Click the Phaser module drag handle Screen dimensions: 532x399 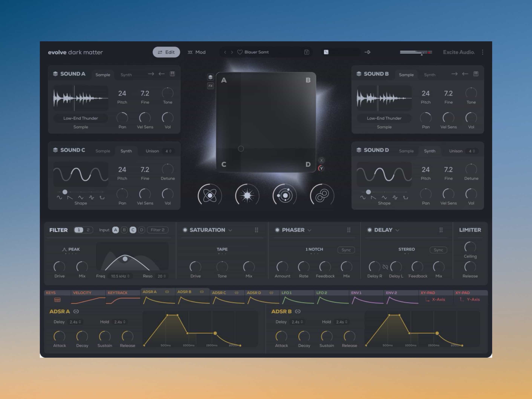pyautogui.click(x=349, y=230)
